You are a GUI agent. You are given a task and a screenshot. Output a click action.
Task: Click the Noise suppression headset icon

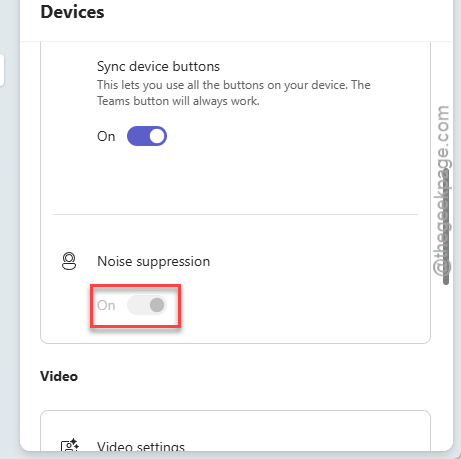click(69, 261)
